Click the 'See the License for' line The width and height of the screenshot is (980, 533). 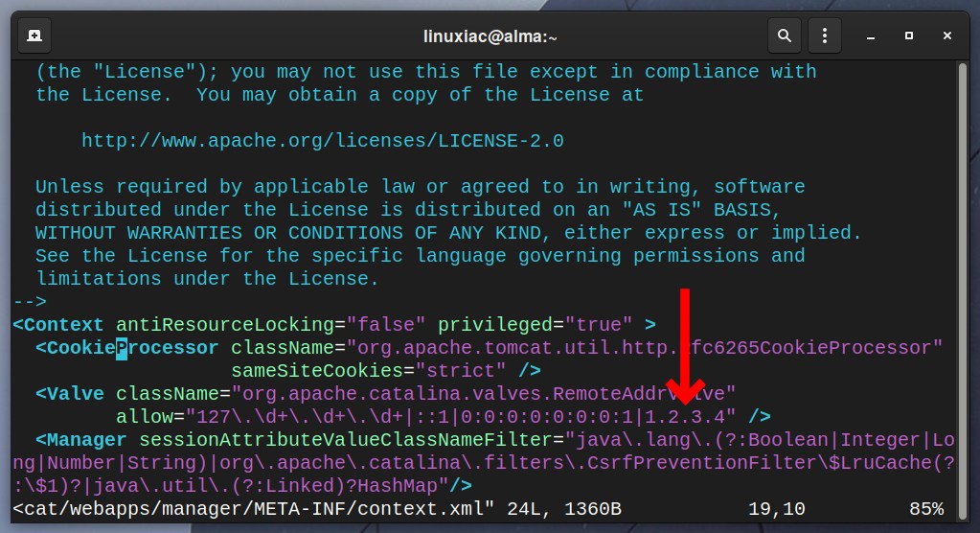(x=420, y=255)
